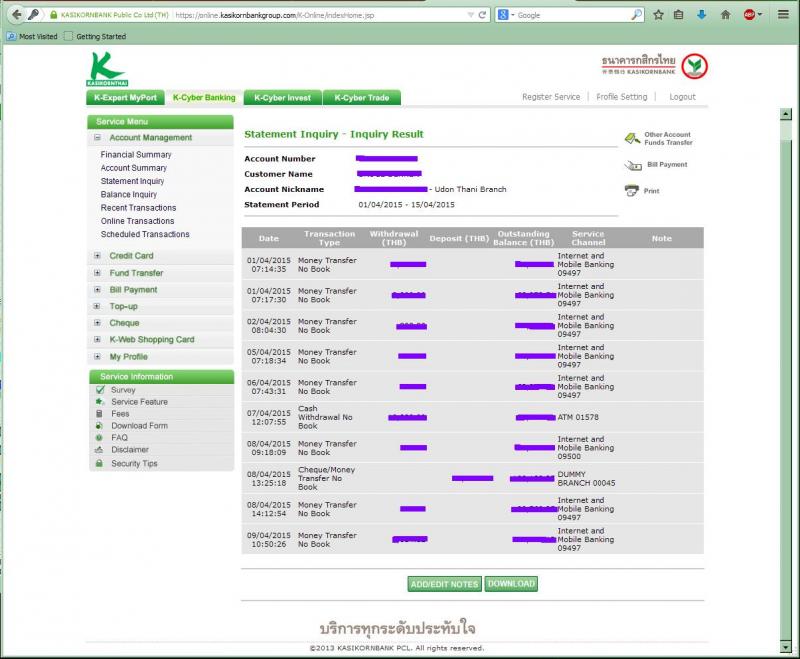Click the key icon in address bar
The width and height of the screenshot is (800, 659).
[x=34, y=15]
